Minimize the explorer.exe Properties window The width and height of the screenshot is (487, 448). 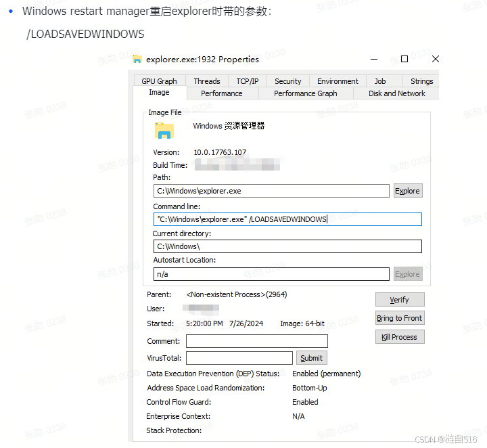tap(374, 59)
